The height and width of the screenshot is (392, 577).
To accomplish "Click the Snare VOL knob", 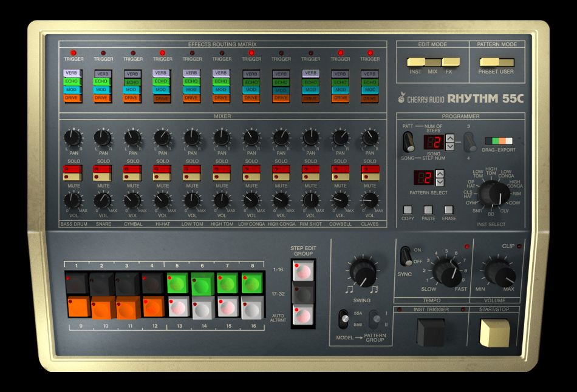I will click(103, 200).
